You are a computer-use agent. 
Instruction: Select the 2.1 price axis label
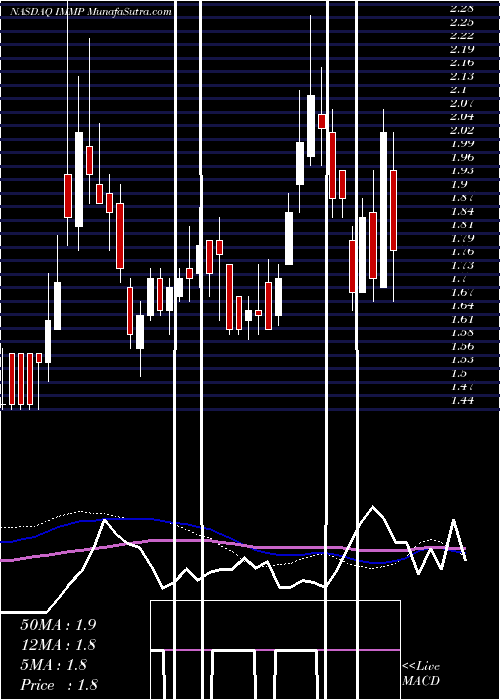point(458,89)
